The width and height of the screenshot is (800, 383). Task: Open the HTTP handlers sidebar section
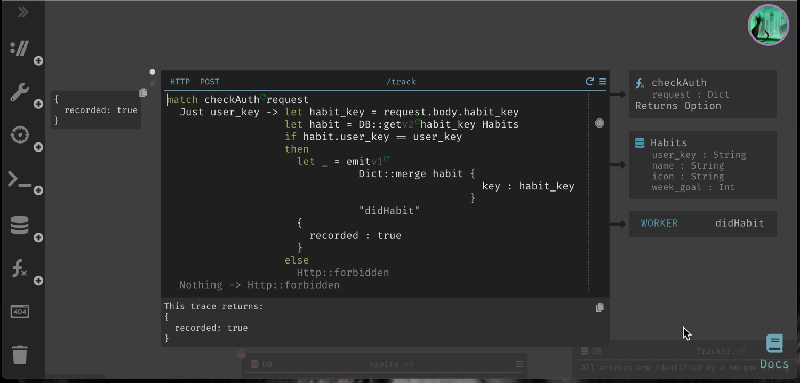click(19, 49)
